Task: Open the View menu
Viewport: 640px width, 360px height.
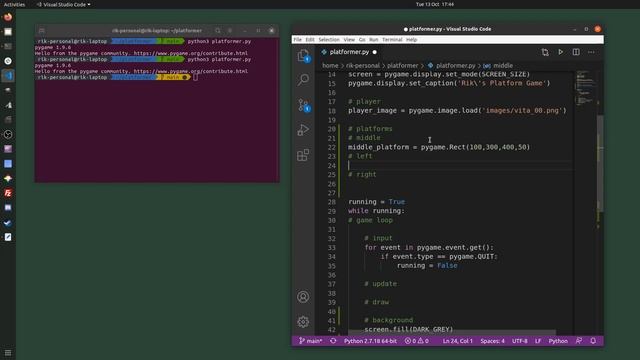Action: [x=349, y=40]
